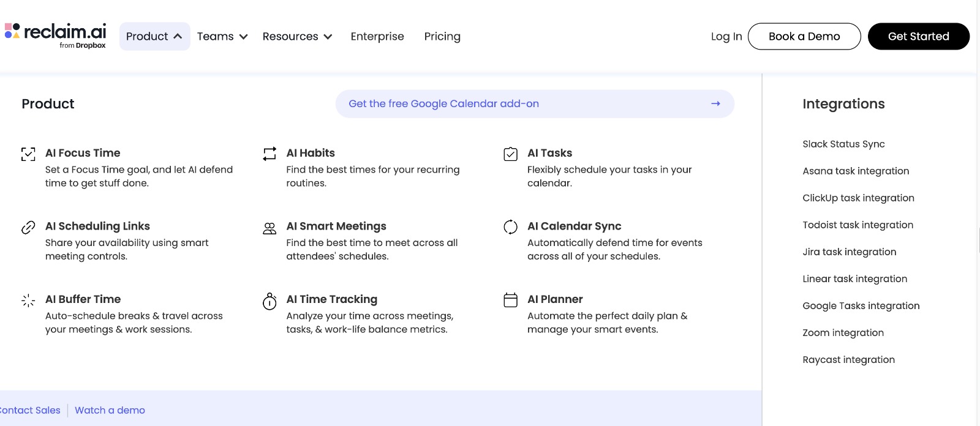Click the AI Planner calendar icon
Image resolution: width=980 pixels, height=426 pixels.
(510, 300)
